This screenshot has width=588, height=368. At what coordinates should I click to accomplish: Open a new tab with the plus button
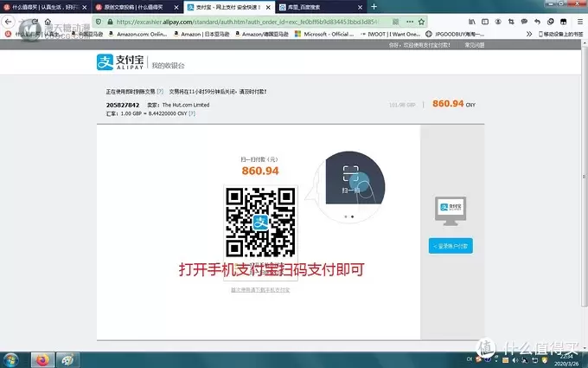[374, 7]
